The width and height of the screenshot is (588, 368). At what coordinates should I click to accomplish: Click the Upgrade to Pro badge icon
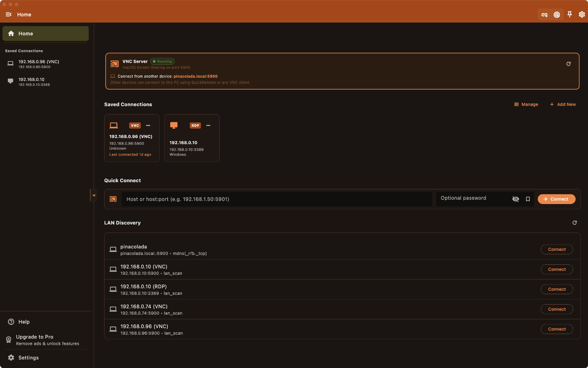click(x=9, y=340)
